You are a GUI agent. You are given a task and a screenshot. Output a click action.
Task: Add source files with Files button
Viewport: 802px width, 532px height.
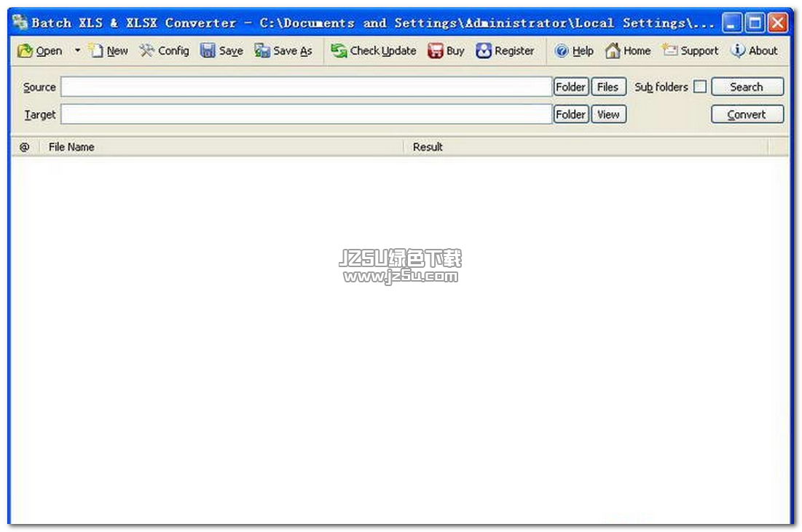608,87
